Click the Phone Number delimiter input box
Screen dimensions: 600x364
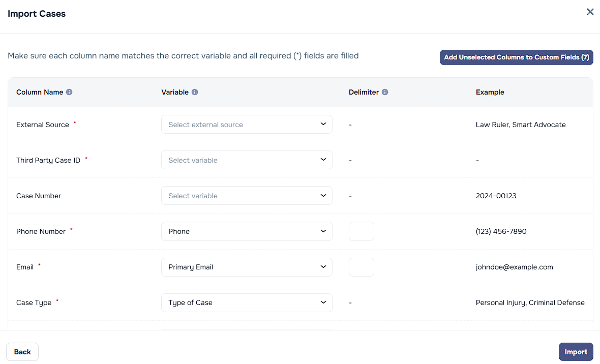pyautogui.click(x=362, y=231)
